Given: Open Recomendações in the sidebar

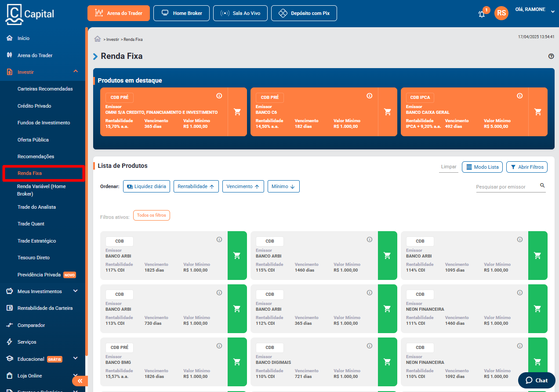Looking at the screenshot, I should 36,156.
